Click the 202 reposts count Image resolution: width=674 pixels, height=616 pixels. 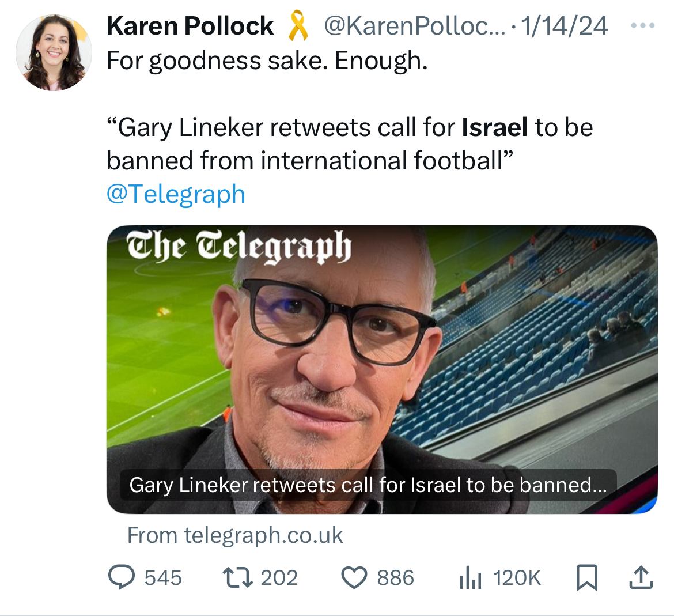[x=279, y=578]
